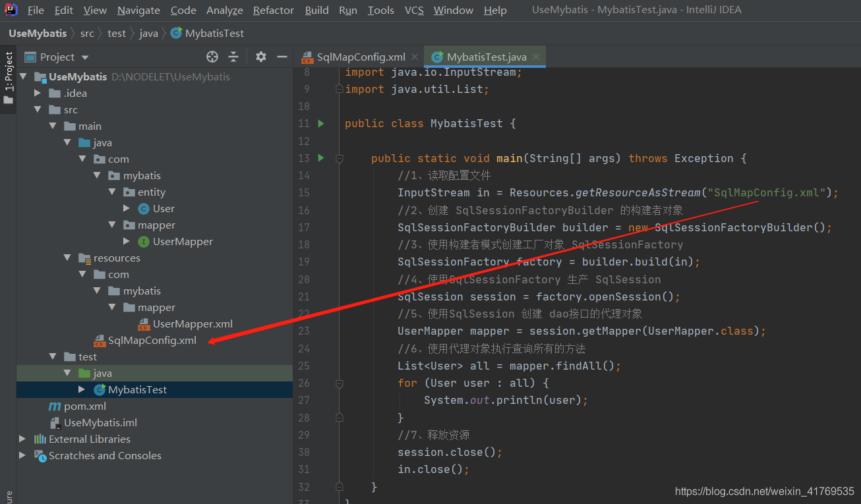This screenshot has height=504, width=861.
Task: Click the UseMybatis.iml file icon
Action: pyautogui.click(x=55, y=423)
